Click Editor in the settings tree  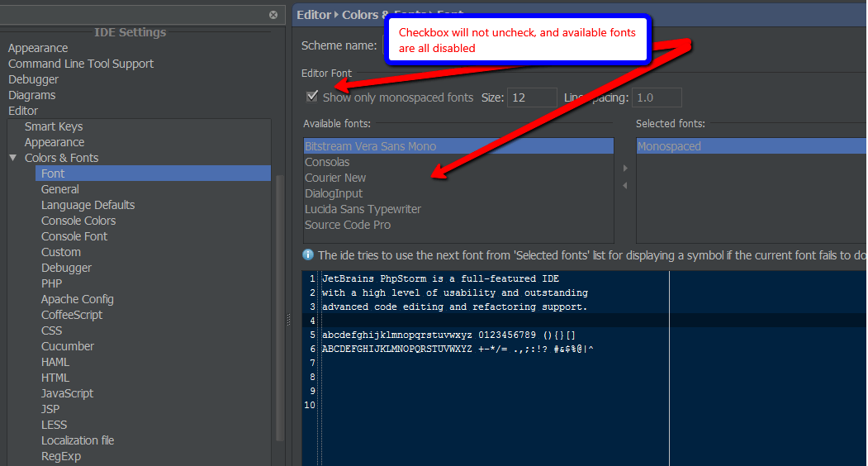pos(23,111)
